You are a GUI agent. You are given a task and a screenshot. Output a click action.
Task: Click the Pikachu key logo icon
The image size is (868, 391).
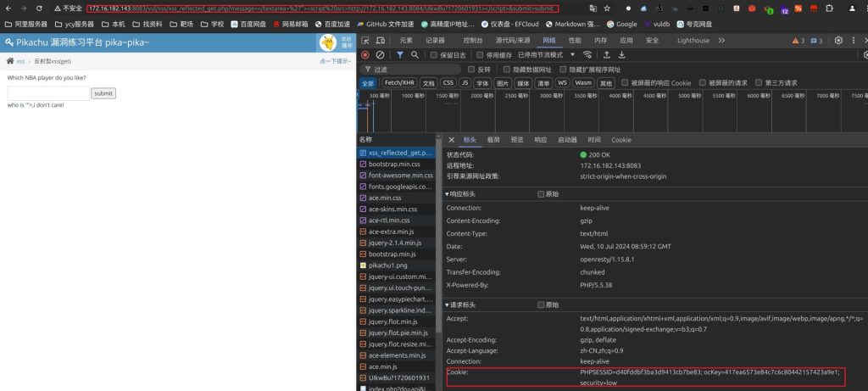[8, 42]
